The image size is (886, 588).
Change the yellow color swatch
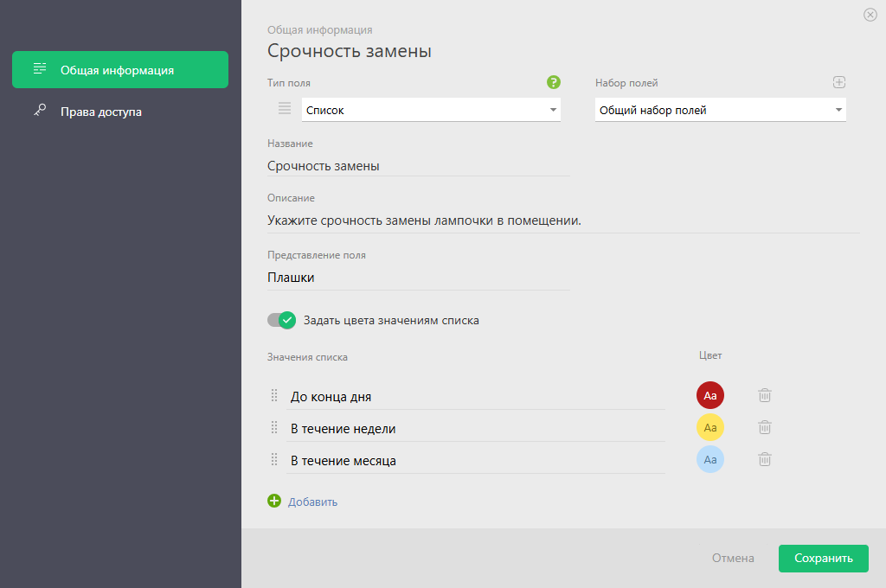[709, 427]
